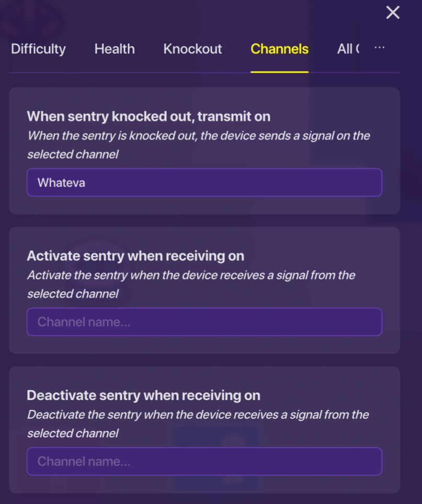Open the more tabs ellipsis menu
The height and width of the screenshot is (504, 422).
380,48
